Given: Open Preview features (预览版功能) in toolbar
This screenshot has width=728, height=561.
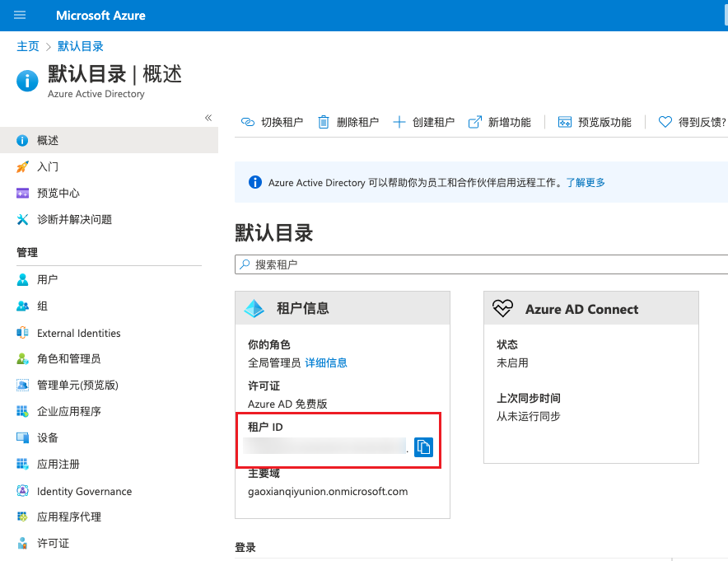Looking at the screenshot, I should tap(595, 122).
